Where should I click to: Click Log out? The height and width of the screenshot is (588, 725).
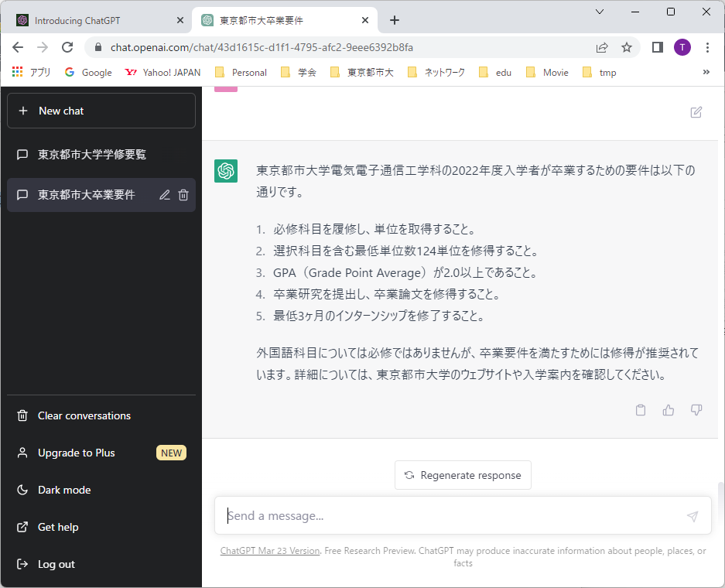click(101, 564)
